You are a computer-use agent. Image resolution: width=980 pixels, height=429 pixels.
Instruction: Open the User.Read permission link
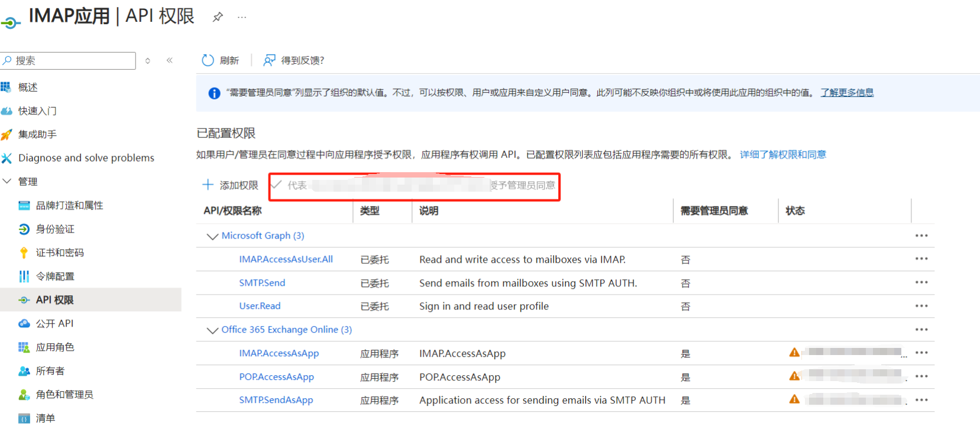pos(260,306)
